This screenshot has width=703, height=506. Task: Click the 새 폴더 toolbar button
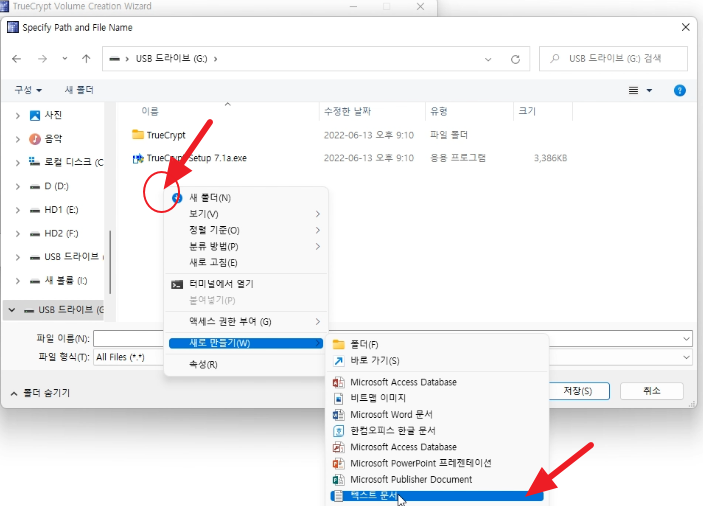[x=79, y=90]
